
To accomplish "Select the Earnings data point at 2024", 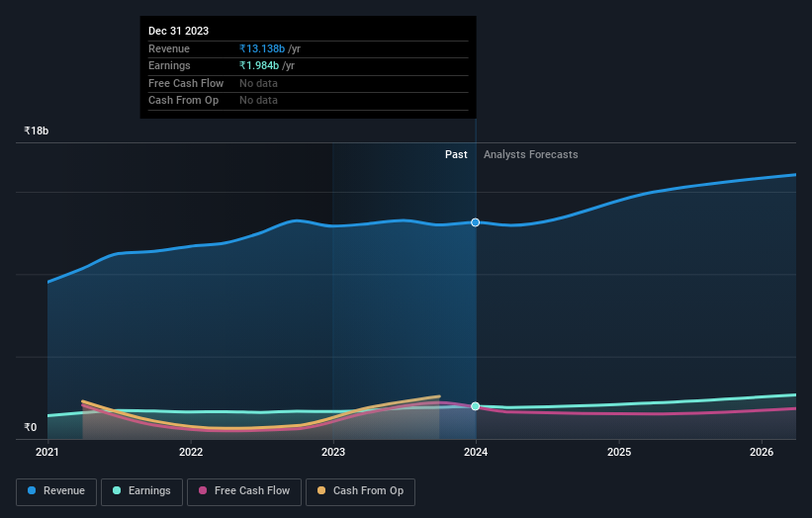I will (476, 406).
